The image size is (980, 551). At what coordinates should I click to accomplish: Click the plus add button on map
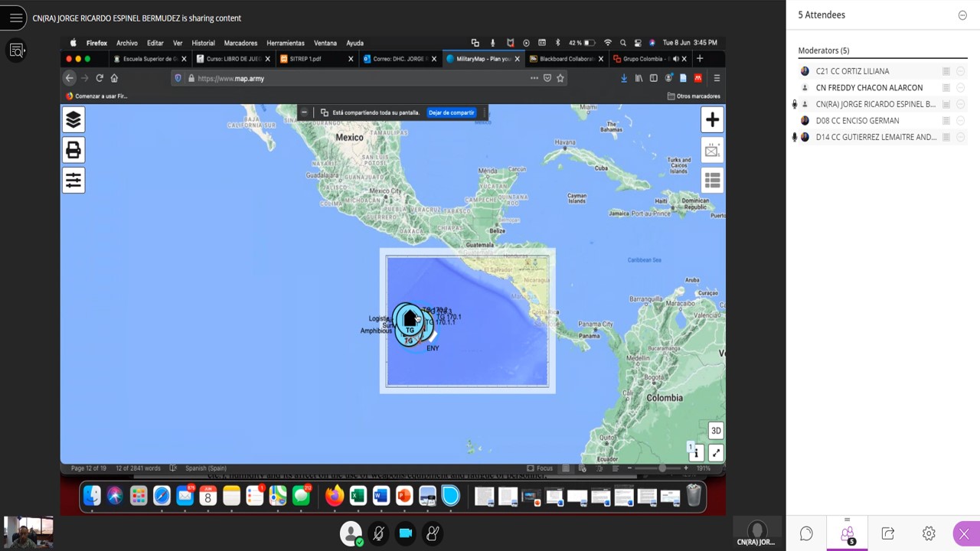pyautogui.click(x=712, y=120)
